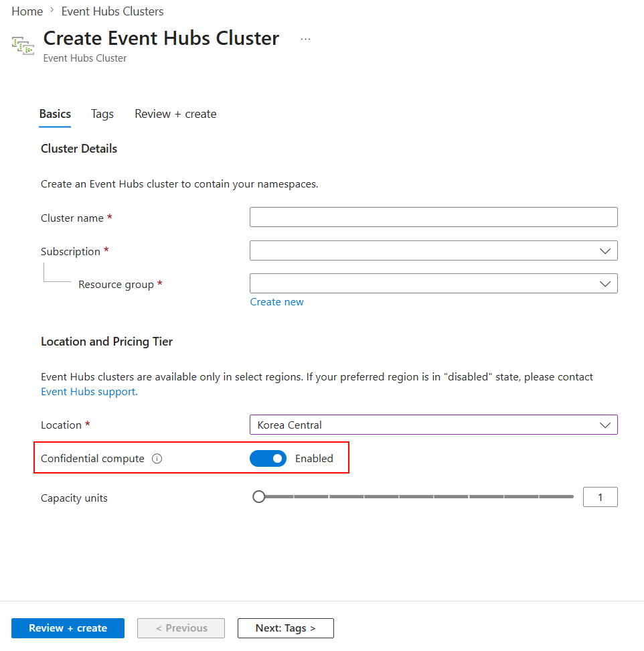Toggle the Confidential compute switch

268,458
